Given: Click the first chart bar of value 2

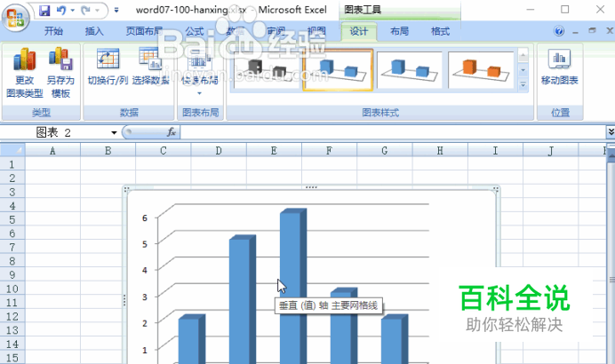Looking at the screenshot, I should pyautogui.click(x=191, y=339).
